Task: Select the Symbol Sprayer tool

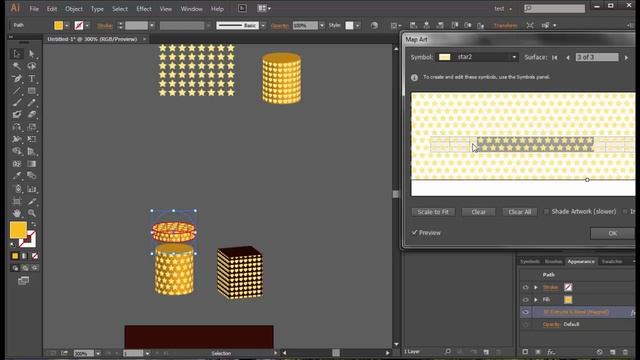Action: click(x=17, y=189)
